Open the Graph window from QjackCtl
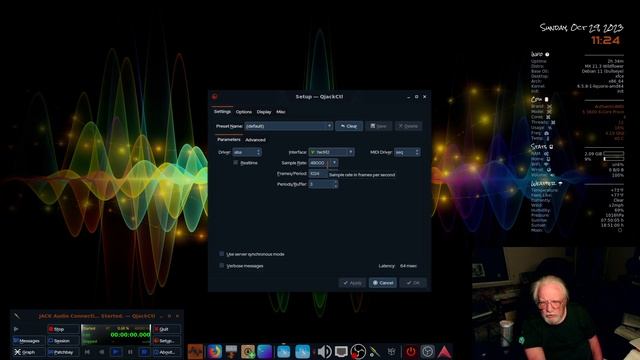The height and width of the screenshot is (360, 640). pyautogui.click(x=28, y=352)
